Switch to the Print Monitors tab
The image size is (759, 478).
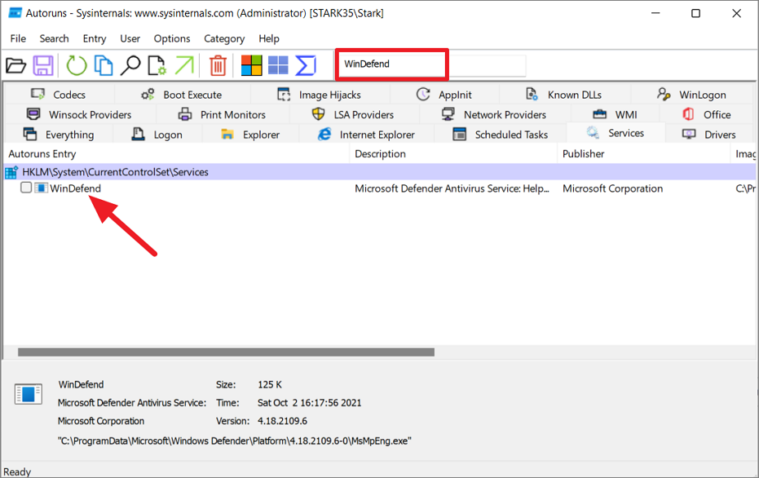[x=222, y=115]
